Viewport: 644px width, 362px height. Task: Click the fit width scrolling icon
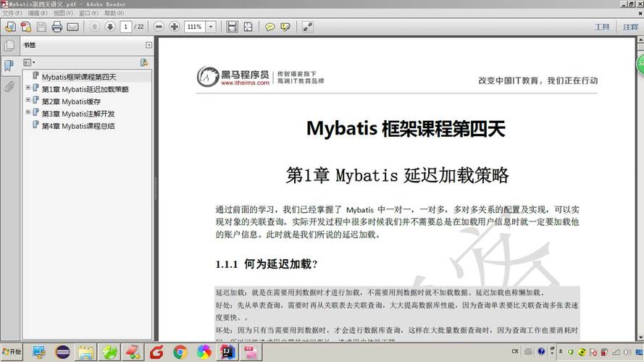pyautogui.click(x=232, y=27)
